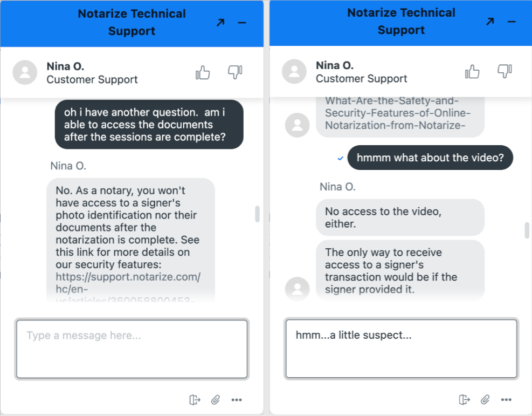Viewport: 532px width, 416px height.
Task: Open more options menu in left chat
Action: (237, 400)
